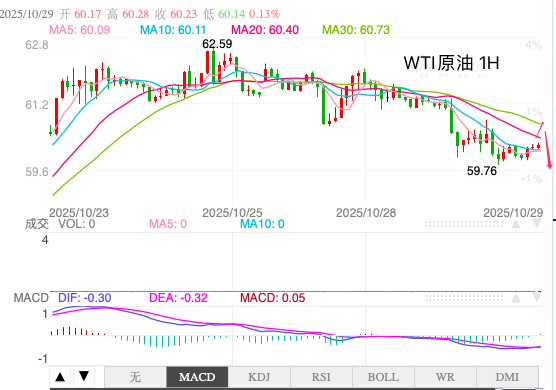Click the MA5: 60.09 legend value
The image size is (556, 390).
point(79,30)
